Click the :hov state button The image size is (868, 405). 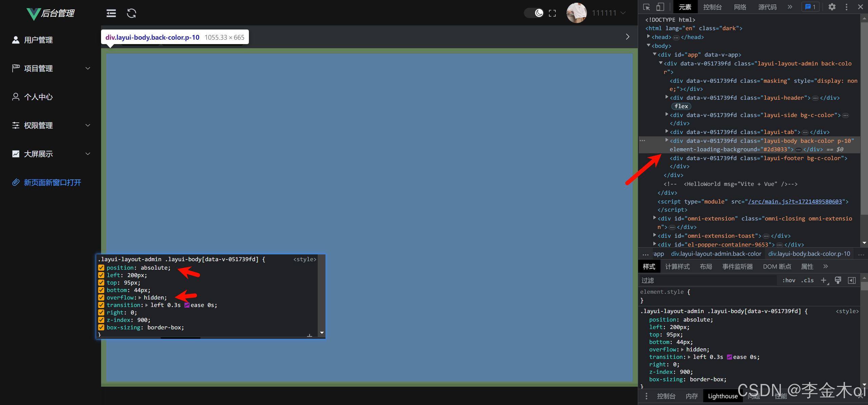(789, 280)
